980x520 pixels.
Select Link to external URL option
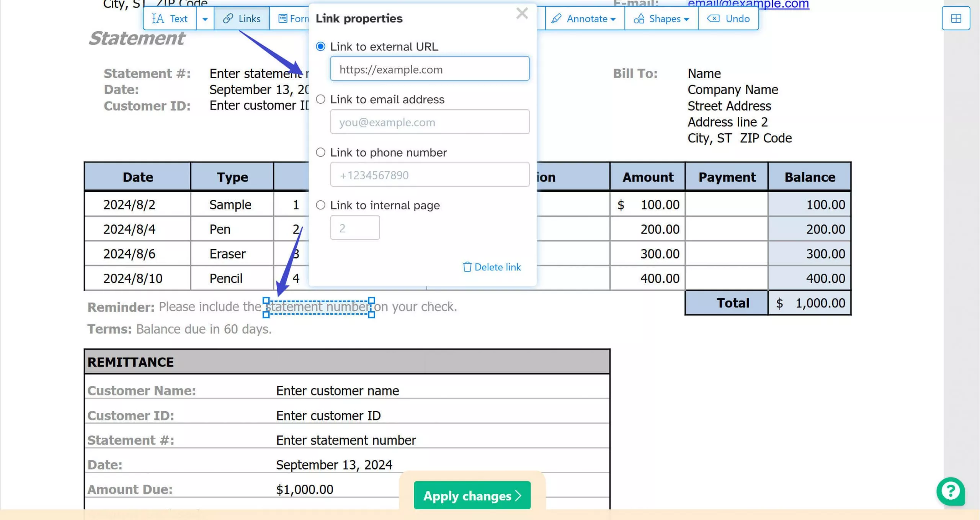click(321, 46)
